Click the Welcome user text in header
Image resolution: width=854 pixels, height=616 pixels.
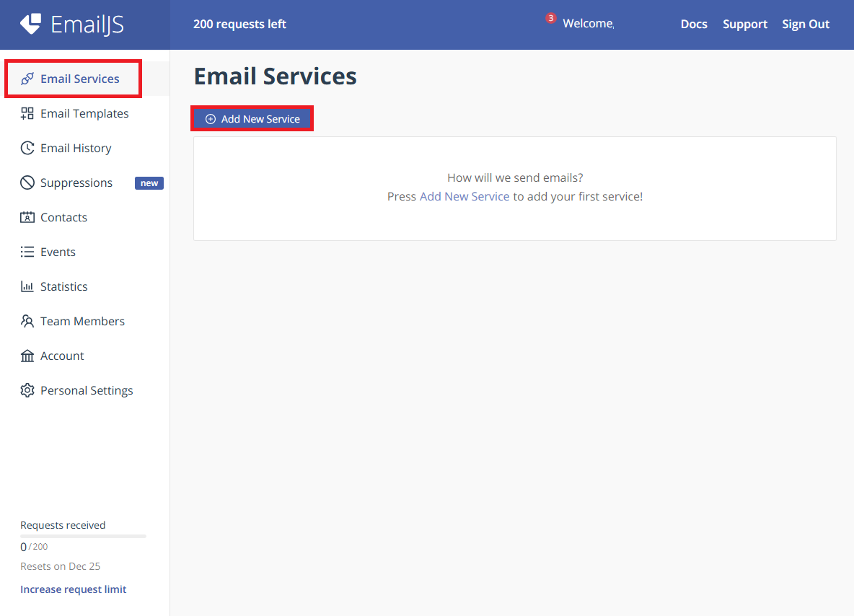coord(589,23)
